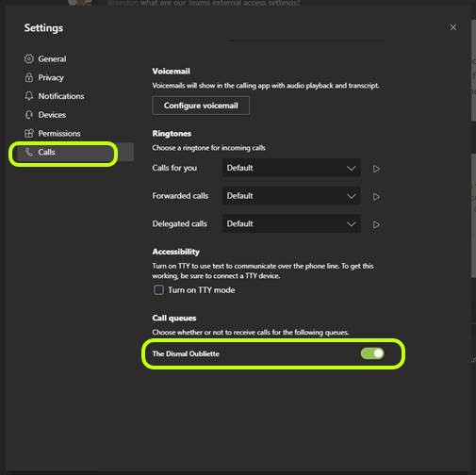This screenshot has width=476, height=475.
Task: Toggle The Dismal Oubliette call queue switch
Action: click(372, 353)
